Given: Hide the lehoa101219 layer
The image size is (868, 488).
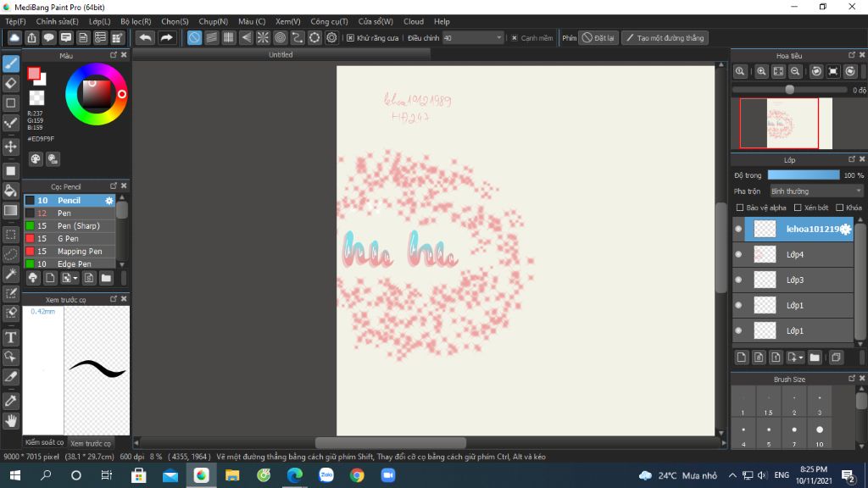Looking at the screenshot, I should point(738,229).
